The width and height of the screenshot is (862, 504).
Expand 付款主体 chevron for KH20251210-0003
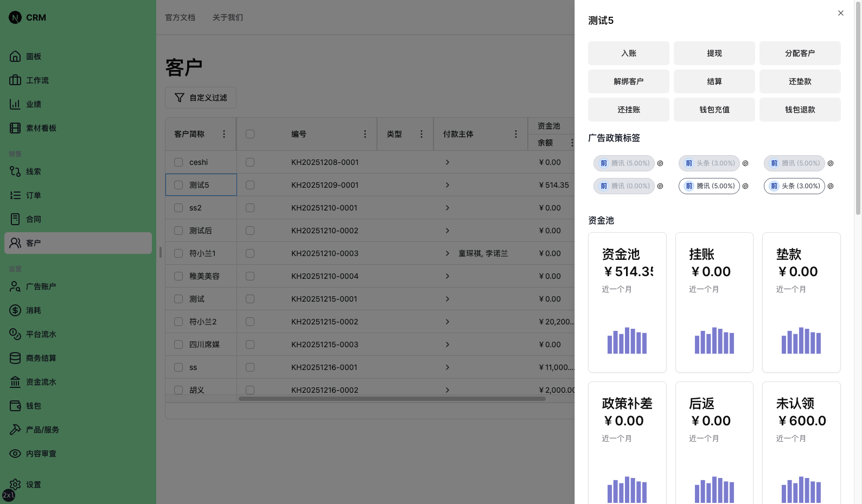(x=447, y=253)
